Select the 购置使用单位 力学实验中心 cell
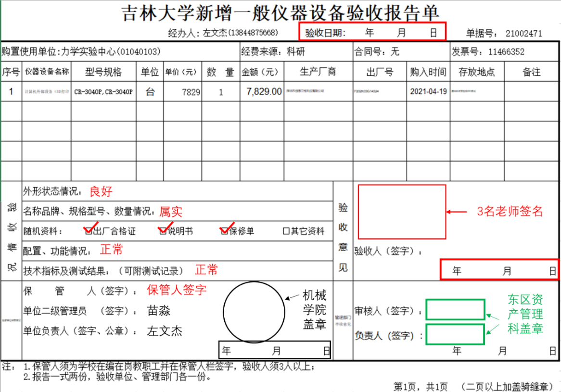 tap(119, 51)
